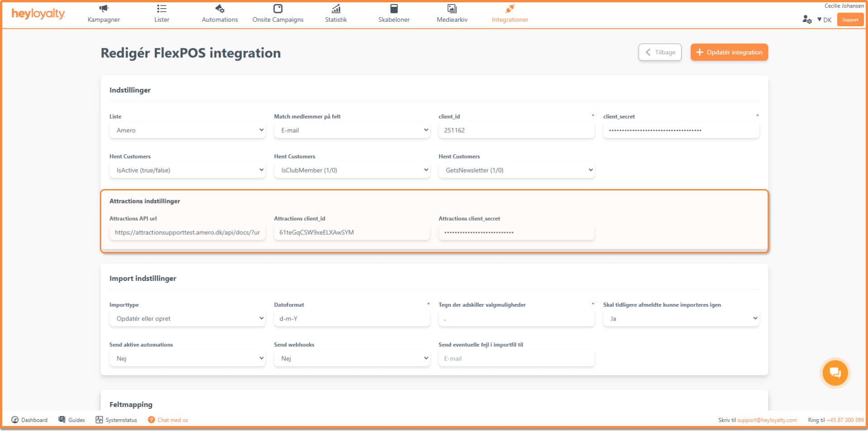Open the Integrationer menu item

[x=509, y=19]
